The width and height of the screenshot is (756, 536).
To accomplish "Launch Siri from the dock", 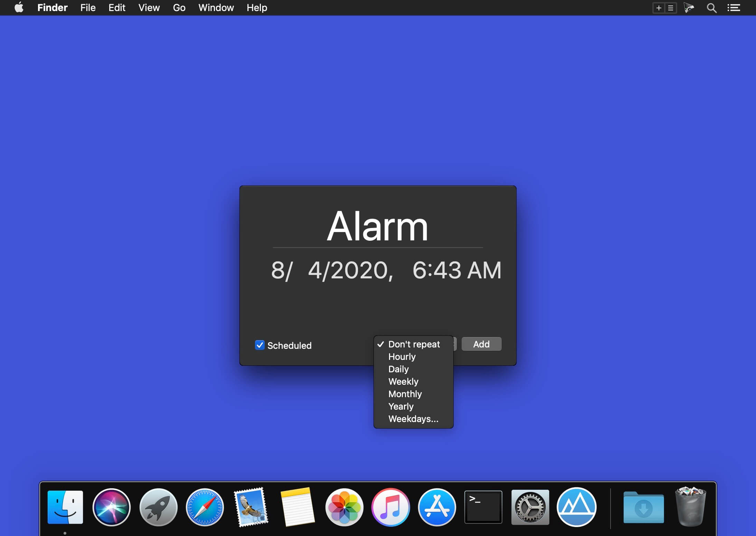I will click(x=112, y=507).
